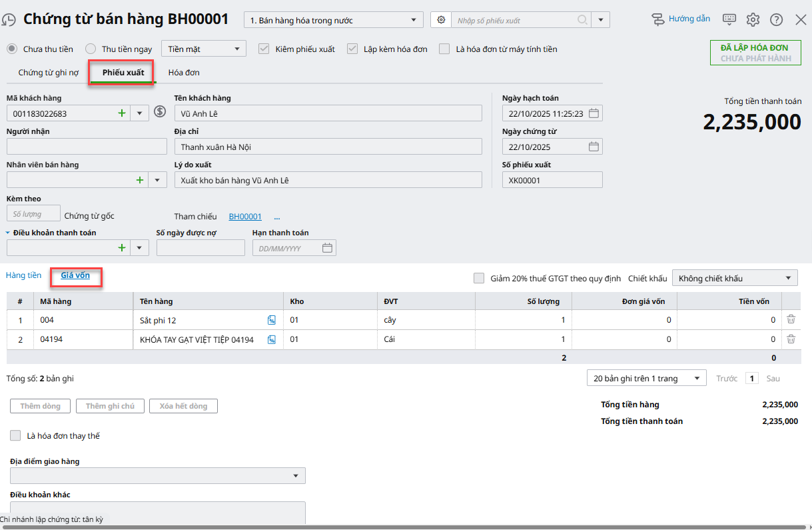Open the BH00001 reference link
812x530 pixels.
tap(245, 217)
